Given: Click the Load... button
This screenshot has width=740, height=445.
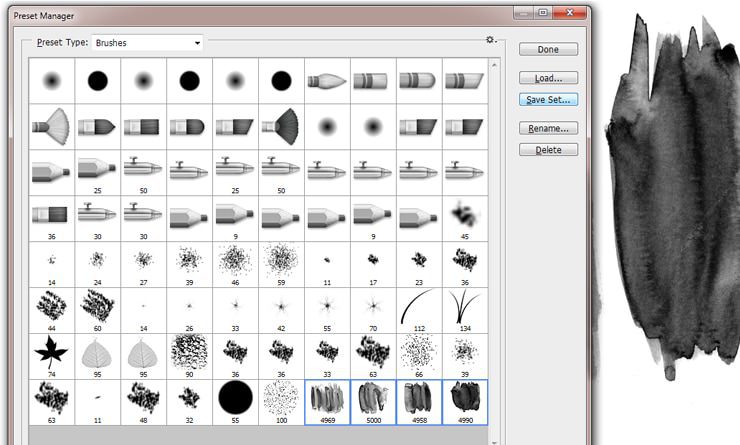Looking at the screenshot, I should pos(548,78).
